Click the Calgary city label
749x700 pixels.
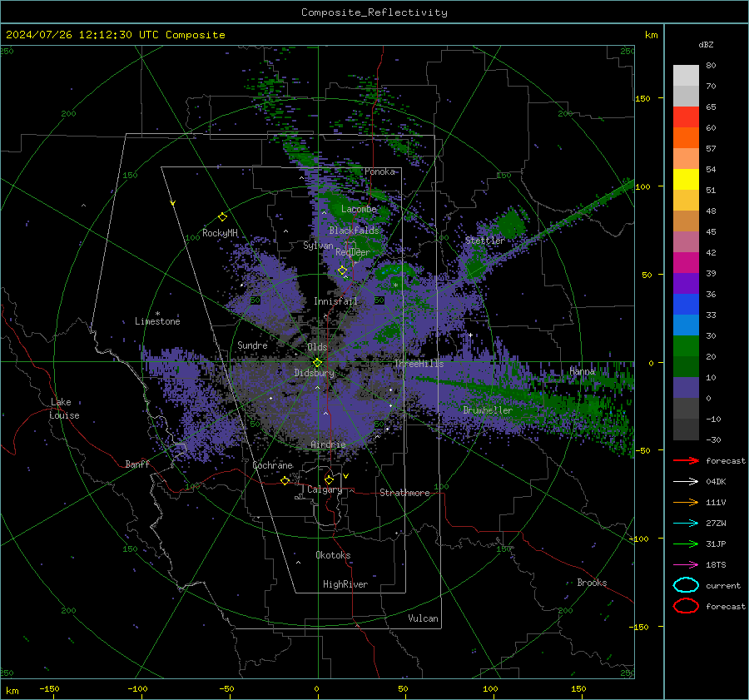pos(325,489)
